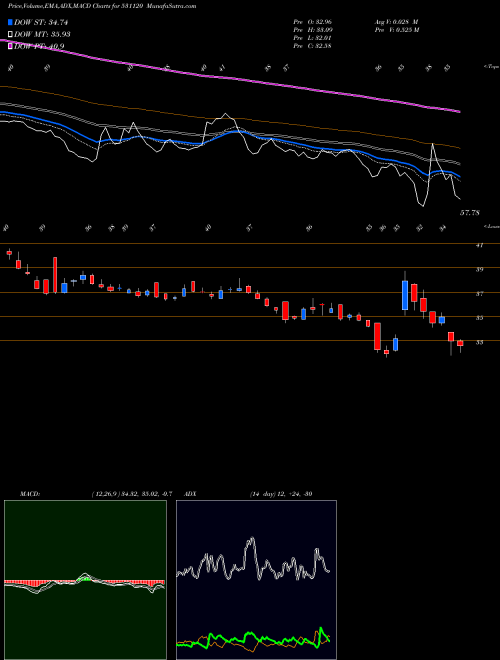Click the dark blue ADX indicator panel
500x660 pixels.
256,580
